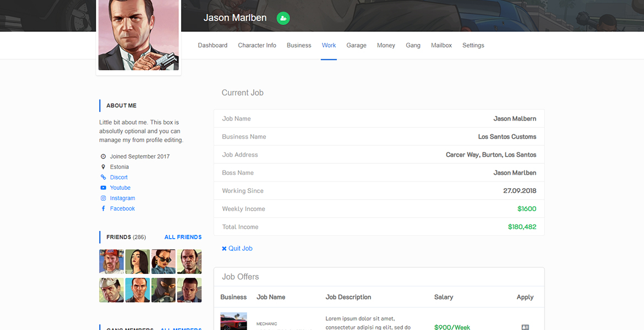Click the Discort chain link icon

pos(103,177)
